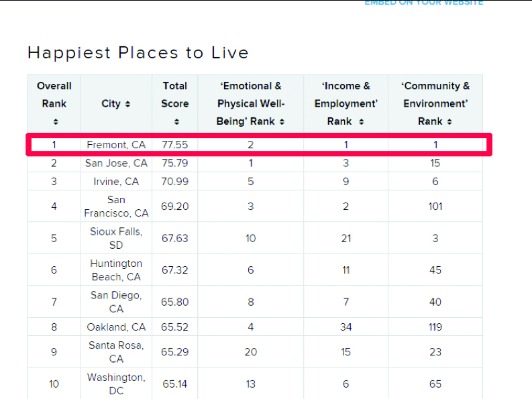Click the Irvine, CA city cell

(116, 182)
